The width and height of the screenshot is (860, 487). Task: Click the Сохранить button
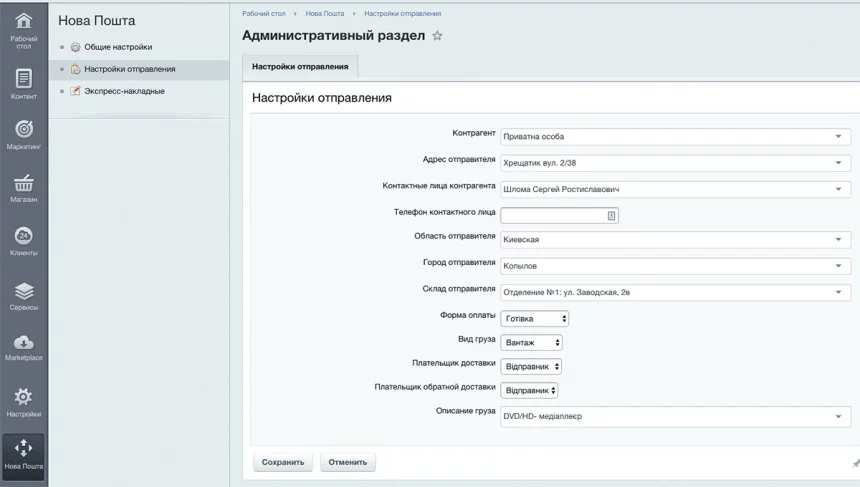pos(283,463)
